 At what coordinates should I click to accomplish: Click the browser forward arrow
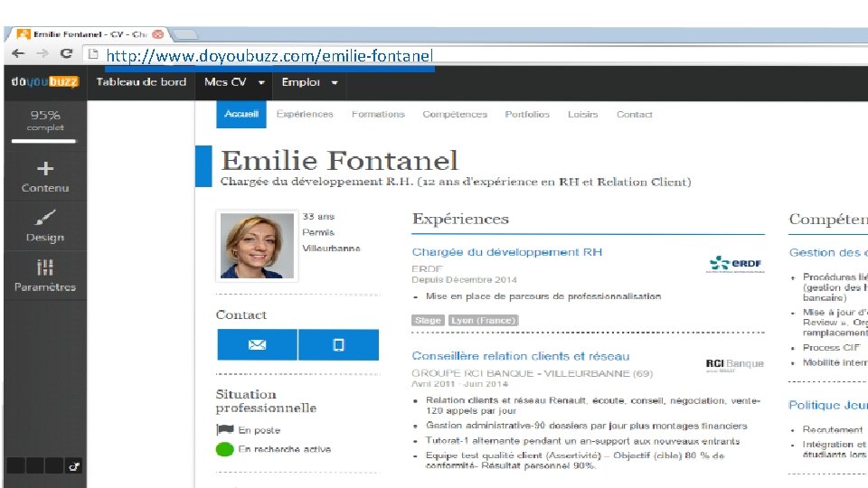42,53
